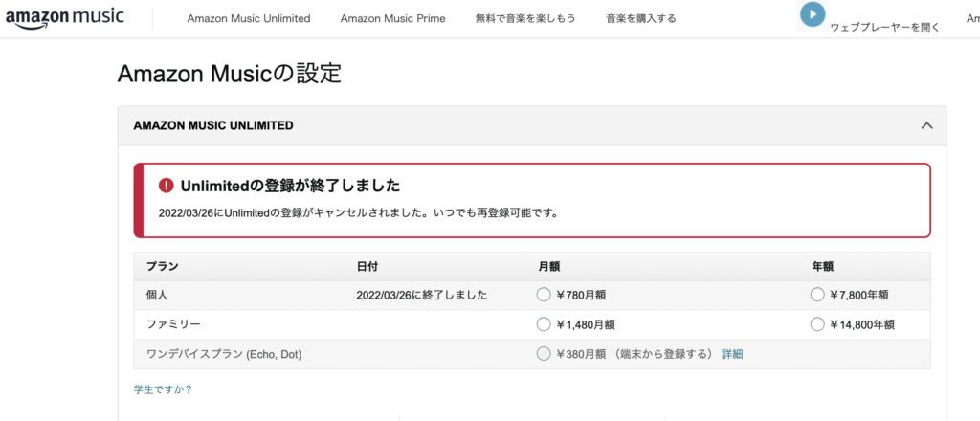This screenshot has width=980, height=421.
Task: Collapse the Amazon Music Unlimited section
Action: [925, 125]
